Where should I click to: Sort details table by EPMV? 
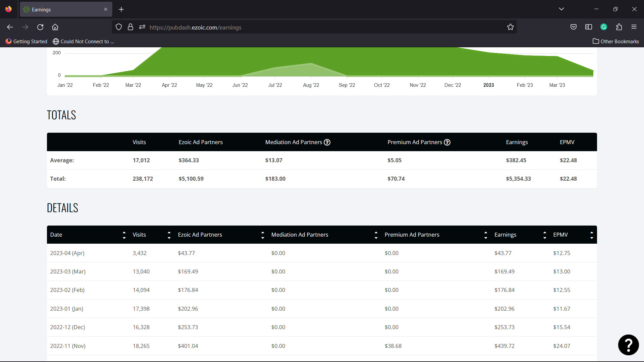point(591,235)
